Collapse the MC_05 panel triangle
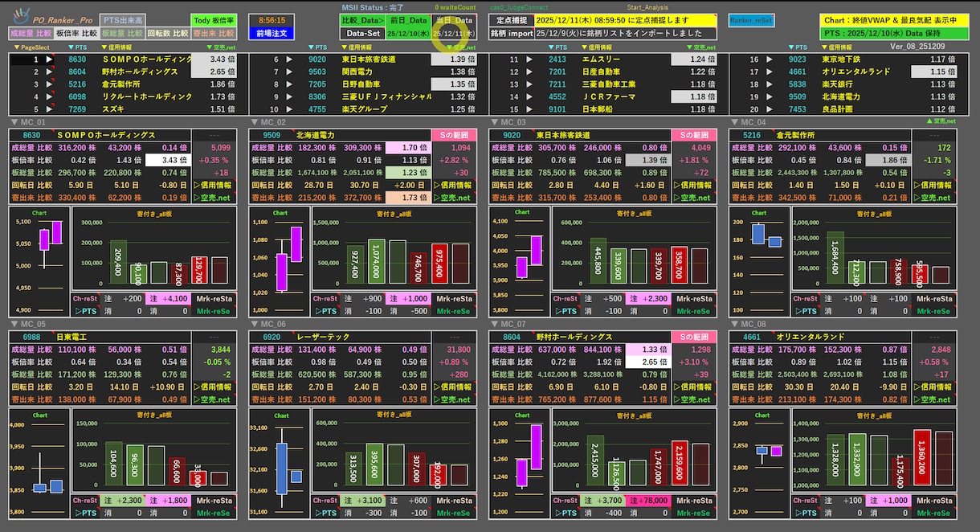The image size is (980, 532). pyautogui.click(x=15, y=324)
